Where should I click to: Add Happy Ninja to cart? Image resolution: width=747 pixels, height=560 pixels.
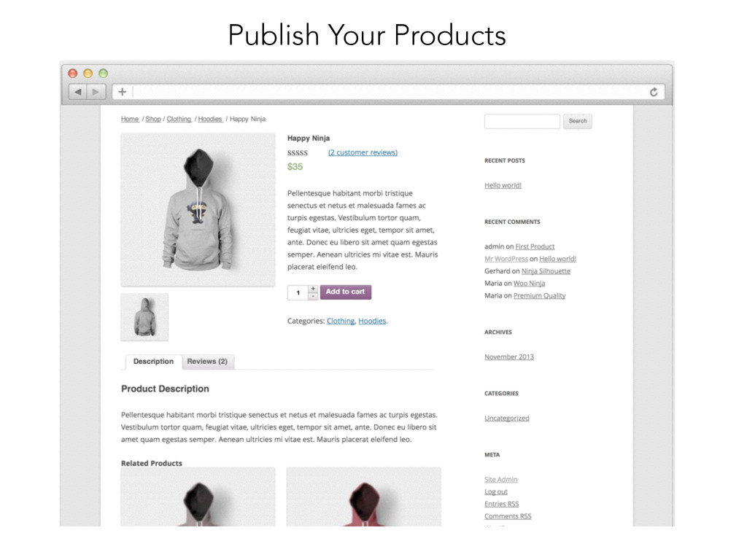tap(345, 292)
